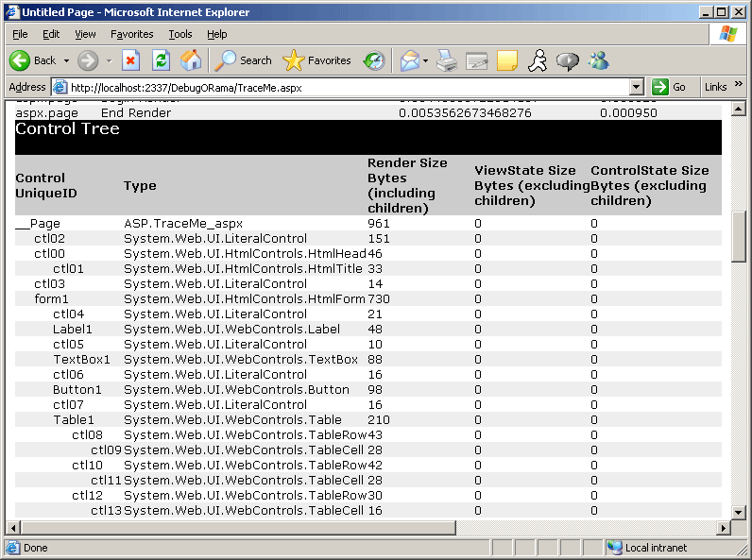Click the Go button
Image resolution: width=752 pixels, height=560 pixels.
670,87
